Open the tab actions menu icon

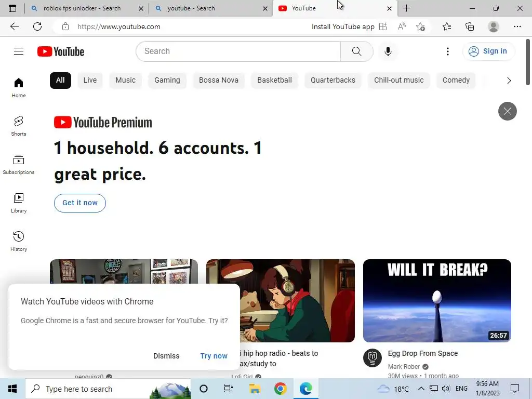point(12,8)
